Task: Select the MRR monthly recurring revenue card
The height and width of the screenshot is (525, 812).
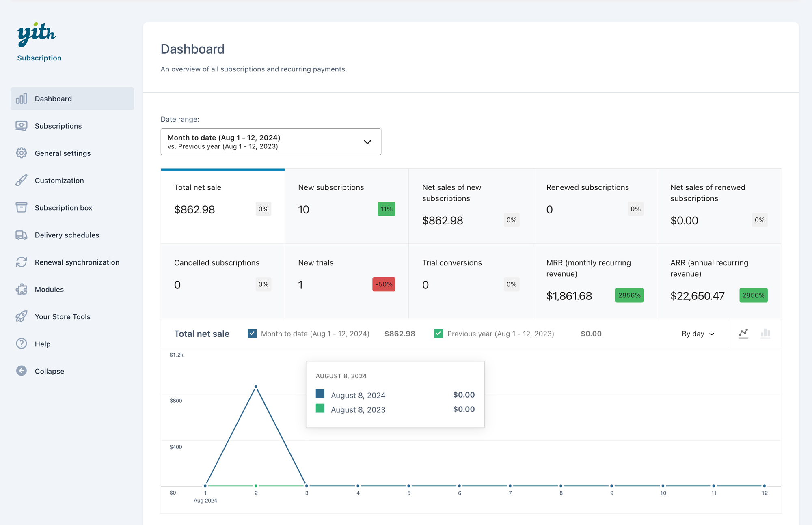Action: pos(594,281)
